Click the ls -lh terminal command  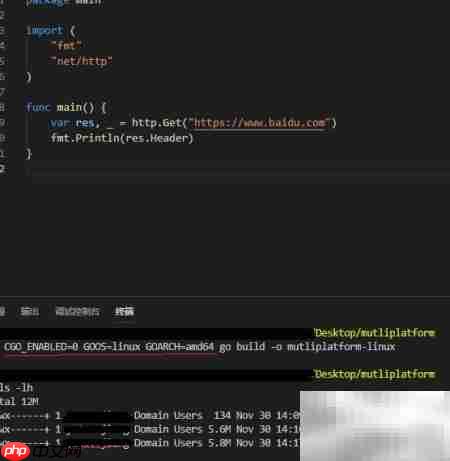pos(16,388)
